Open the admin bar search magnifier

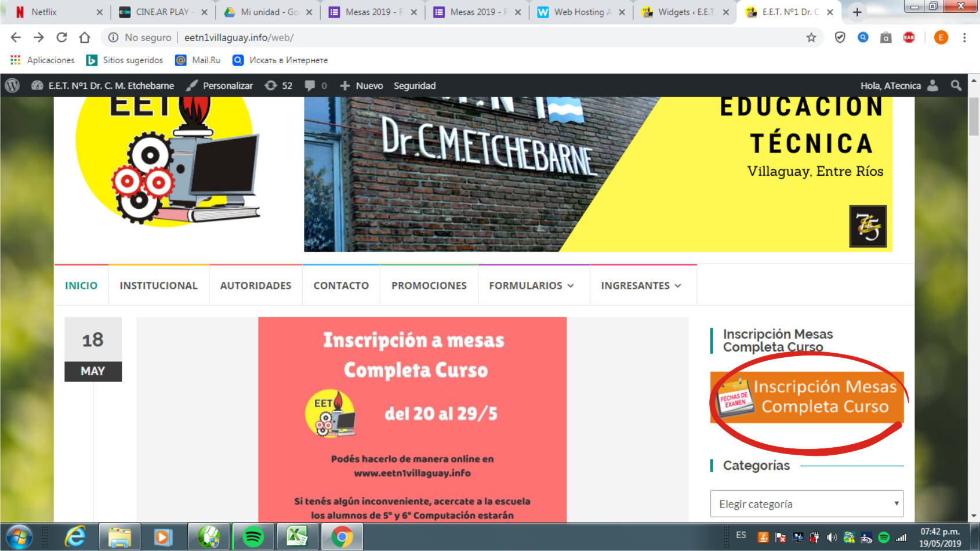[956, 85]
